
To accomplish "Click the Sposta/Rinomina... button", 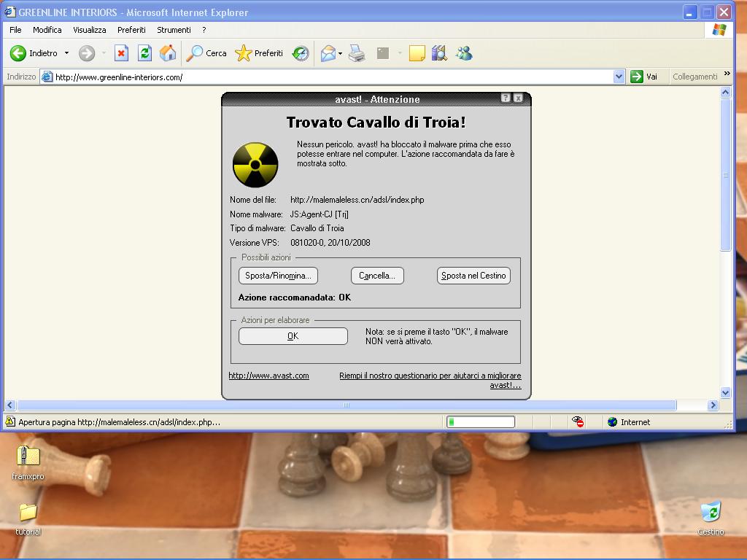I will coord(278,276).
